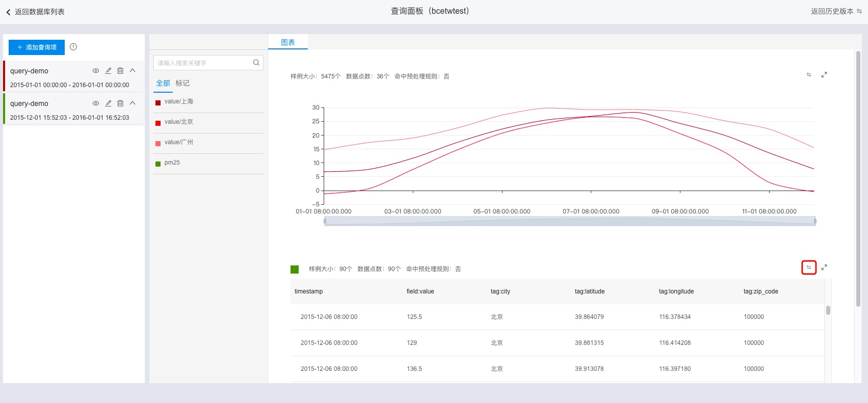Go back to the database list
This screenshot has height=403, width=868.
click(x=35, y=12)
